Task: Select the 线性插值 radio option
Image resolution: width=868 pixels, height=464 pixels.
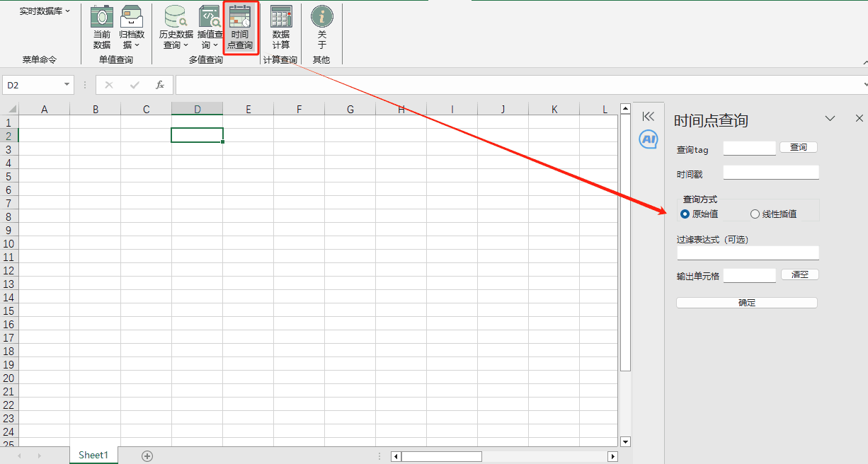Action: click(x=774, y=214)
